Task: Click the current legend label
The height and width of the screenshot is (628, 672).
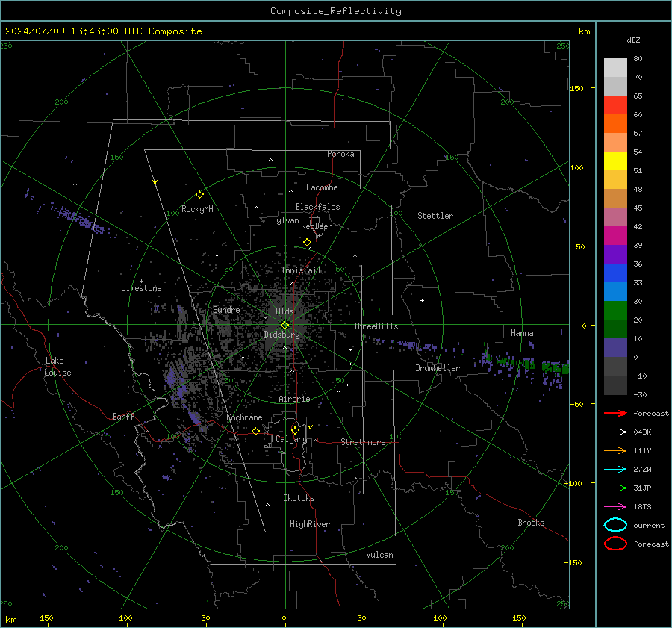Action: point(649,525)
